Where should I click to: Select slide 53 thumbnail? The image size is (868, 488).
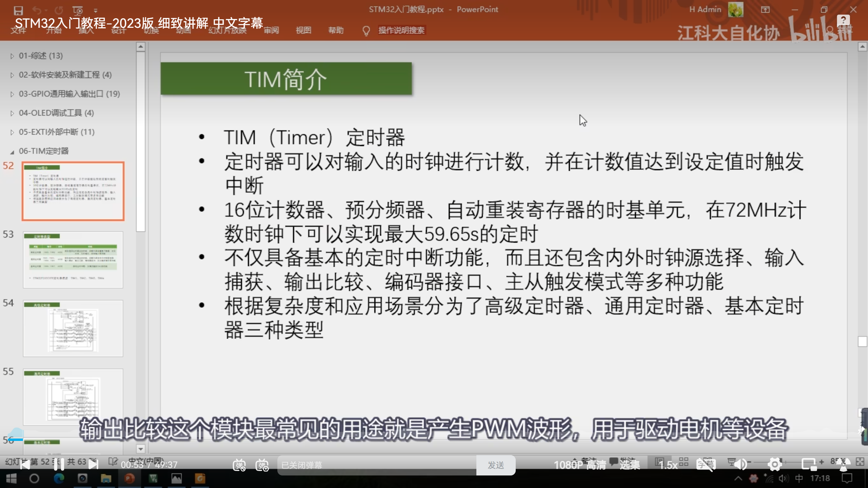(73, 260)
